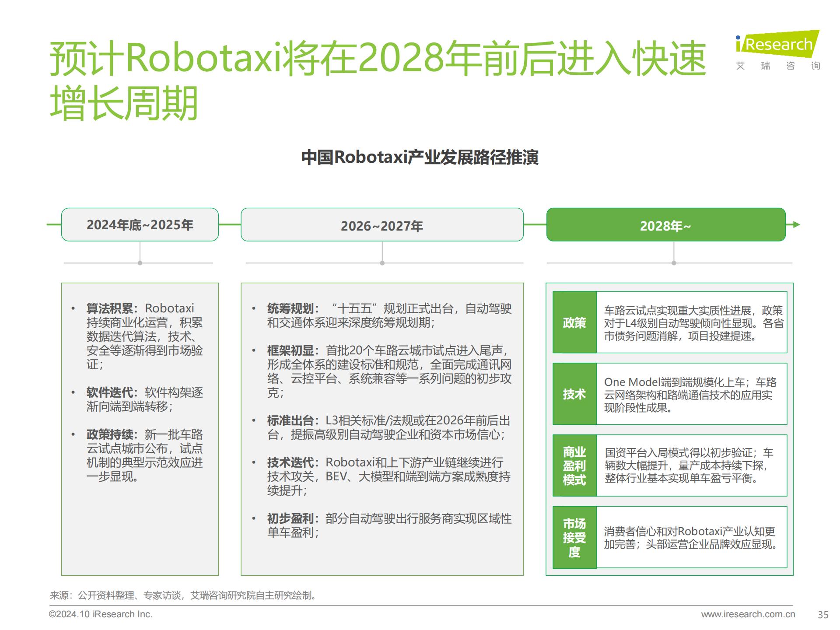Click the 商业盈利模式 green label block
Viewport: 840px width, 630px height.
[x=574, y=465]
